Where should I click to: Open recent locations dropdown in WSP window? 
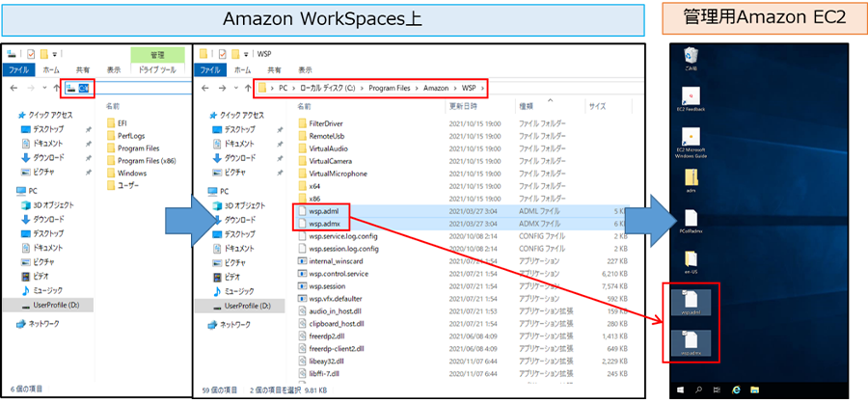pyautogui.click(x=236, y=88)
